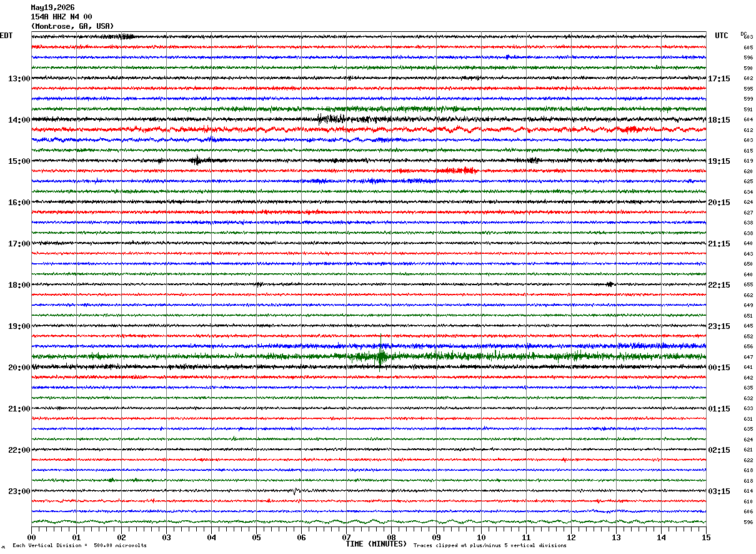Click the EDT timezone label

tap(6, 36)
